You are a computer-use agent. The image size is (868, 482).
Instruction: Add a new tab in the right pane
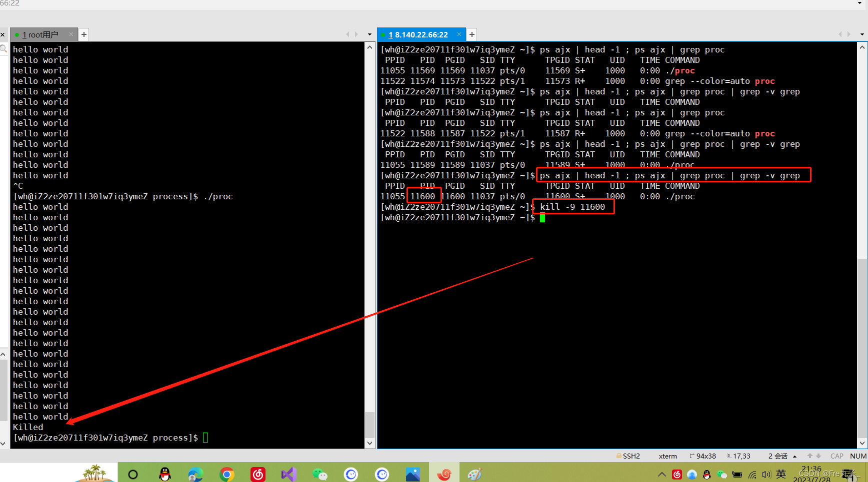pyautogui.click(x=471, y=34)
